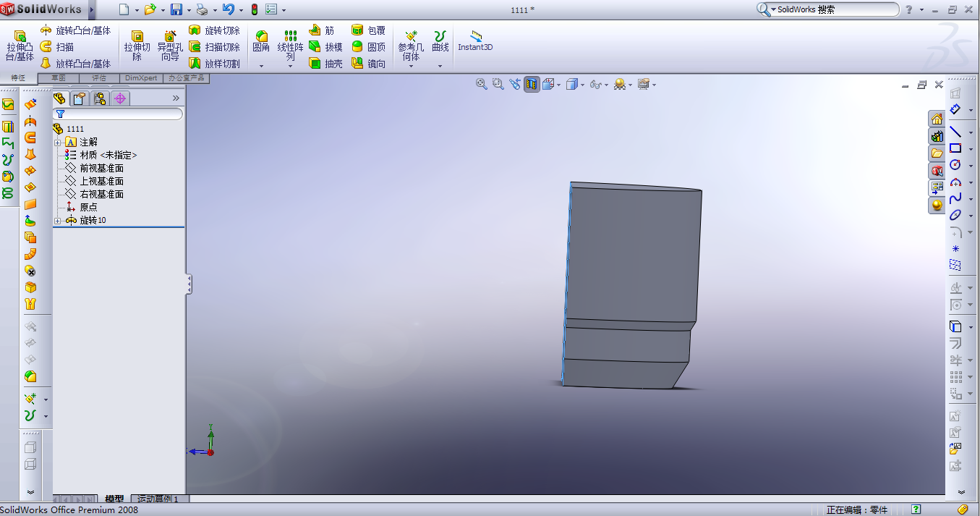Choose the 扫描 sweep tool
The width and height of the screenshot is (980, 516).
(57, 47)
